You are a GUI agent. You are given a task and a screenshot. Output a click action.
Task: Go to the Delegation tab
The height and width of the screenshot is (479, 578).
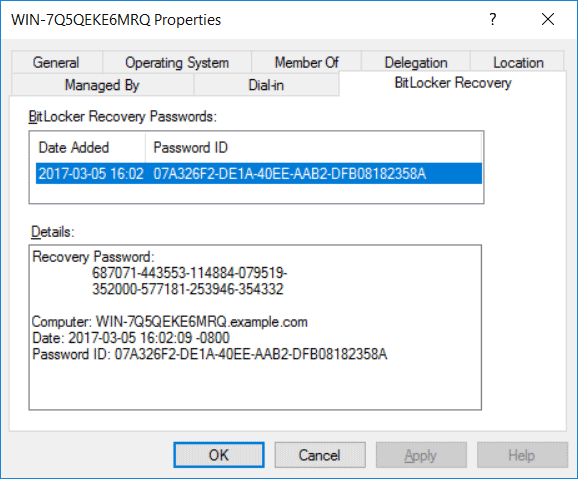(x=416, y=62)
